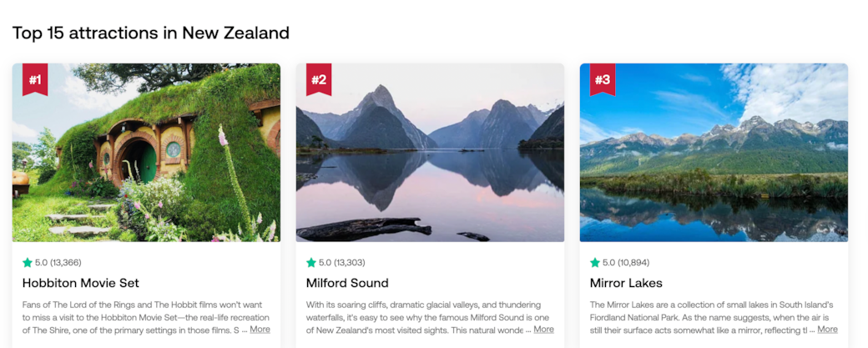Screen dimensions: 868x348
Task: Expand Hobbiton description with More
Action: click(260, 330)
